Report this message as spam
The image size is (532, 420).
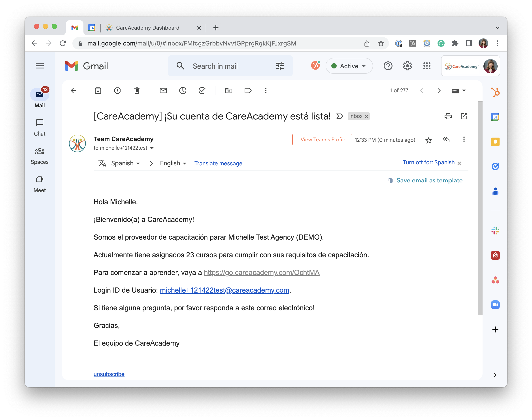[x=117, y=91]
